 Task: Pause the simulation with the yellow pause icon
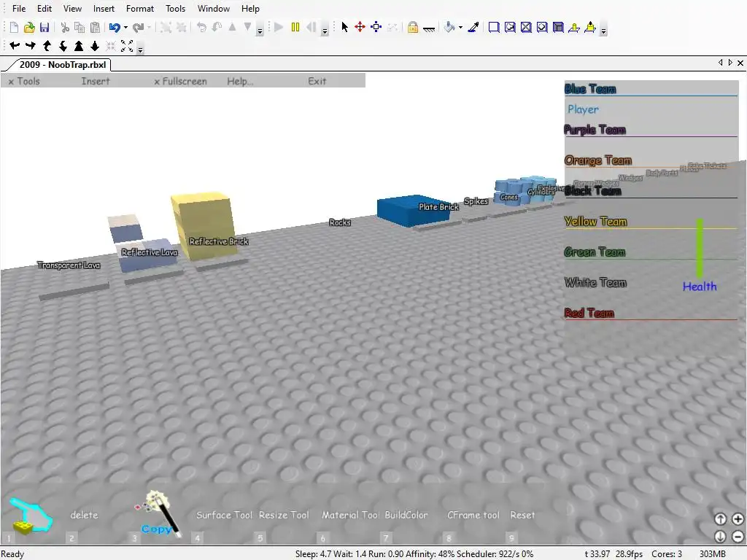point(295,27)
